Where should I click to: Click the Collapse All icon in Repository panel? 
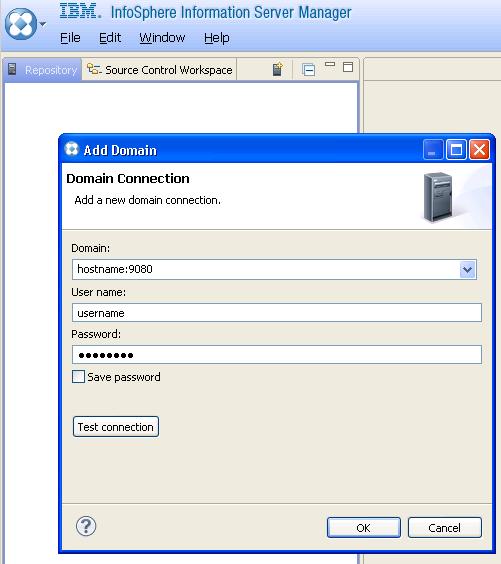[309, 69]
